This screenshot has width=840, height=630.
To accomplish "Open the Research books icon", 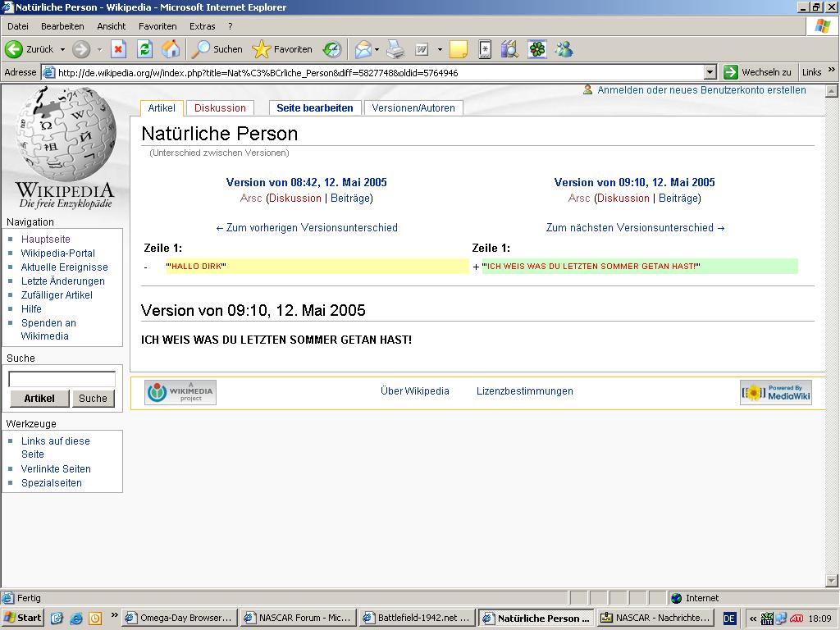I will coord(509,49).
